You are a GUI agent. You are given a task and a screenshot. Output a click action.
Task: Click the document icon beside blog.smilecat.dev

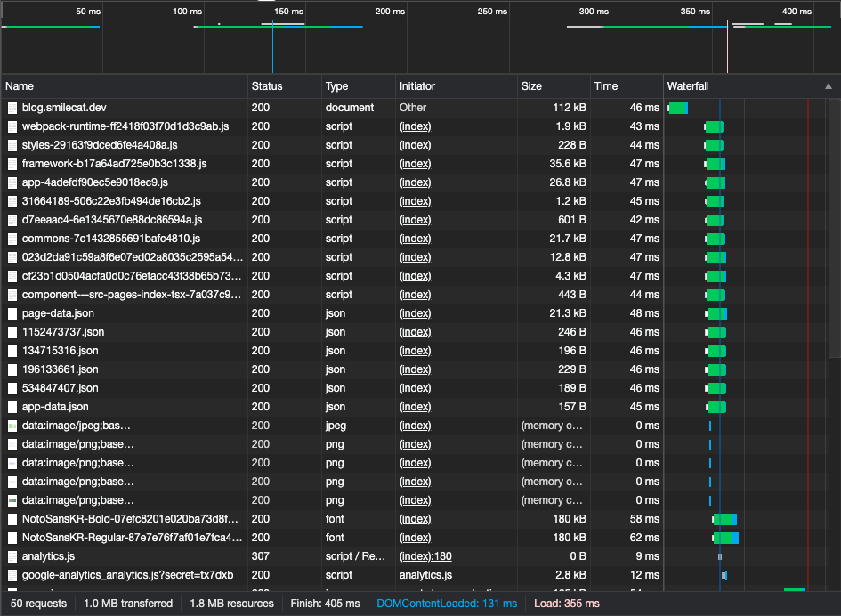[x=12, y=108]
